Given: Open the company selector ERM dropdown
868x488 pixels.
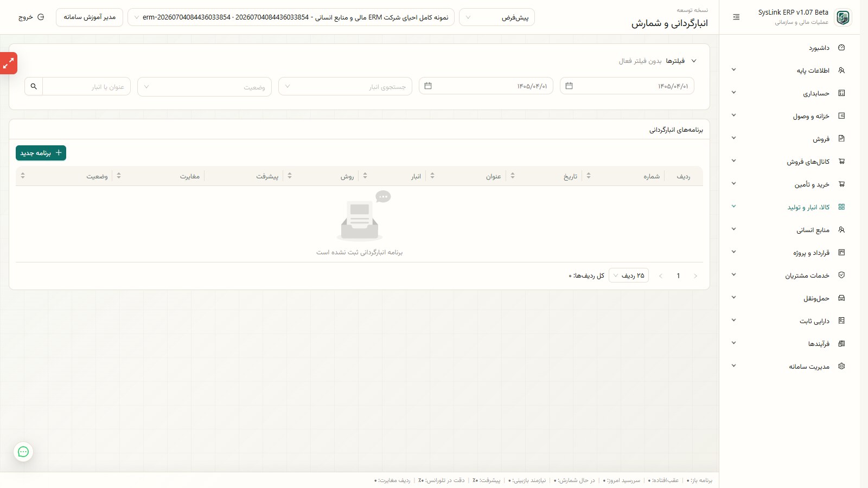Looking at the screenshot, I should coord(291,17).
